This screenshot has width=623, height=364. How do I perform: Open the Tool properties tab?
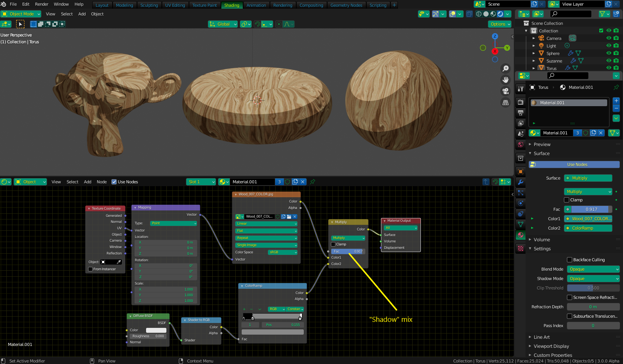pos(521,89)
